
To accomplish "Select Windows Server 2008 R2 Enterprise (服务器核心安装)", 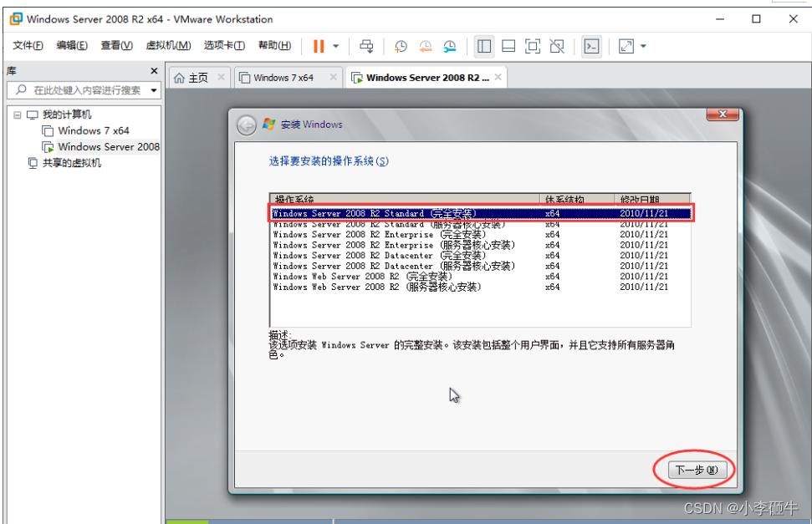I will click(x=481, y=245).
